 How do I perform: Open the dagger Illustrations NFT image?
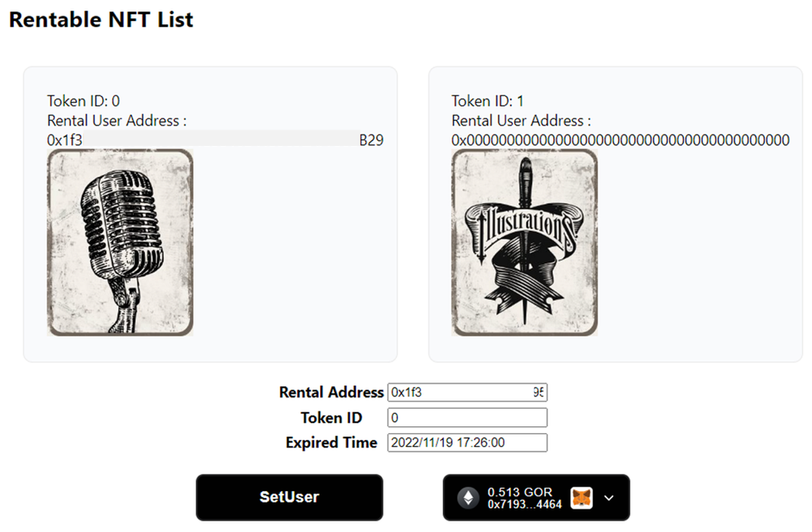(524, 242)
